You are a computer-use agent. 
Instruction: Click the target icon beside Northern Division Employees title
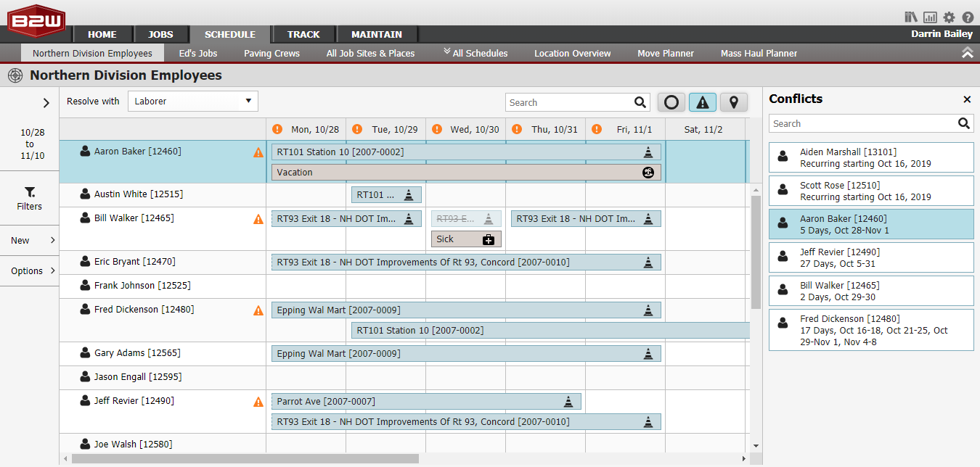point(15,75)
